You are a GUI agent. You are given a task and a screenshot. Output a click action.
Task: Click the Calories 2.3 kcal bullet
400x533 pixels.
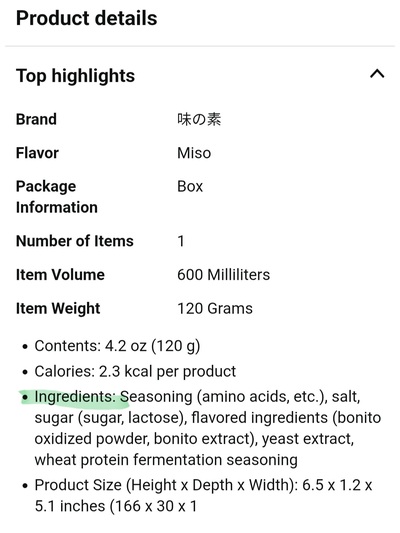coord(135,372)
